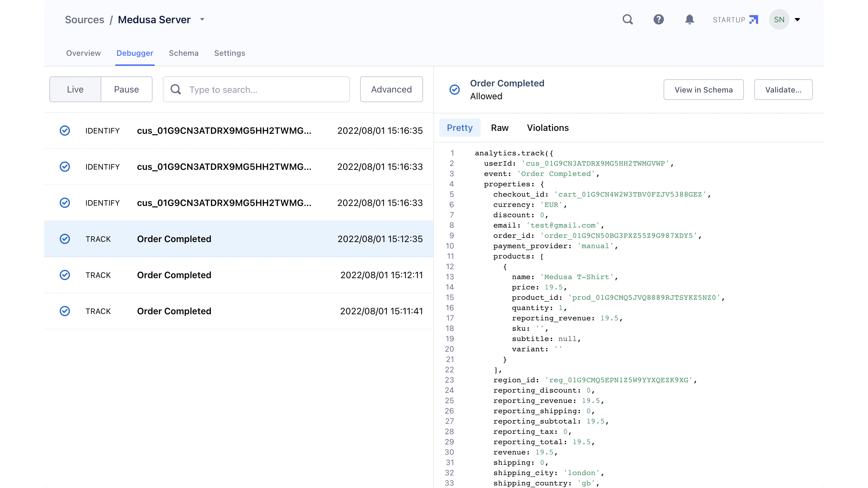Switch event view to Pretty
This screenshot has width=868, height=488.
tap(459, 128)
